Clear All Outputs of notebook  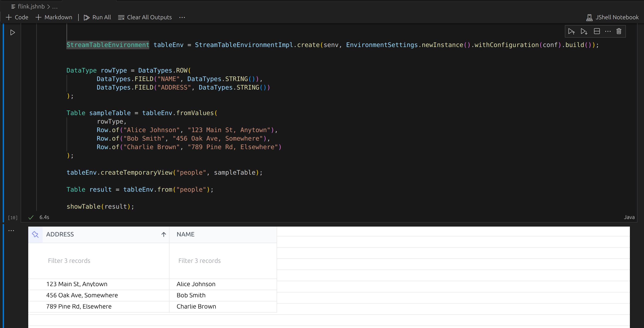point(145,17)
